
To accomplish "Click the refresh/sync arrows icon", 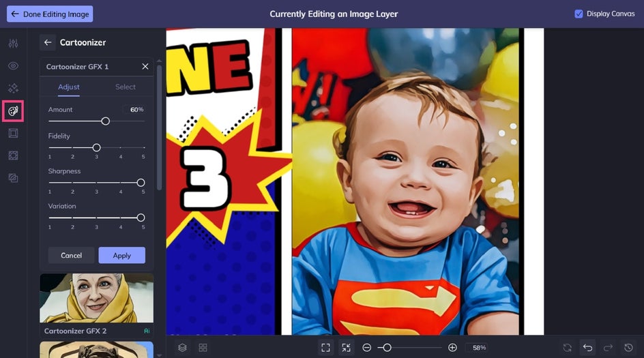I will (567, 348).
